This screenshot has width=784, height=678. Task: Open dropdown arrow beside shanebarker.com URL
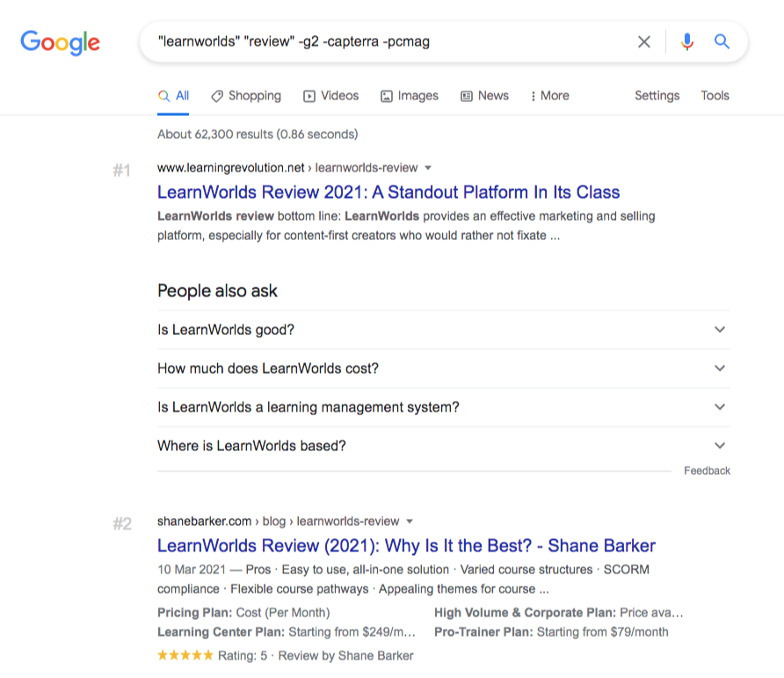(x=410, y=521)
